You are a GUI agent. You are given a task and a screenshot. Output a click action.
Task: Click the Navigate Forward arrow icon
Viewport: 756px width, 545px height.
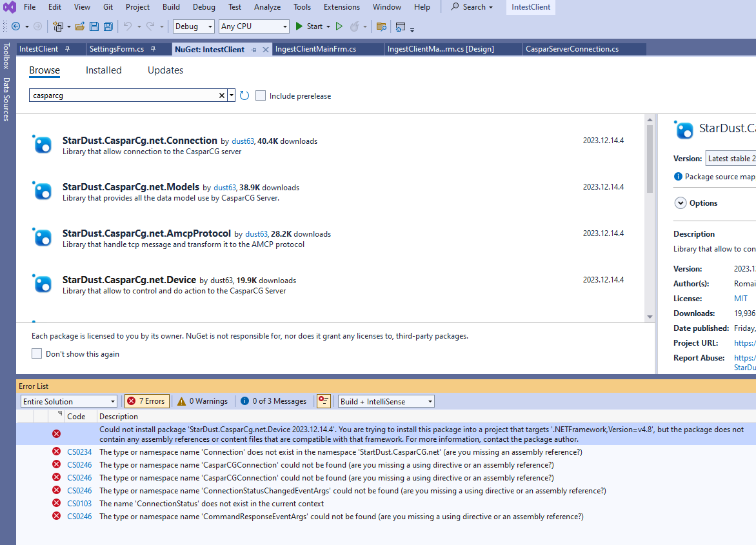tap(37, 26)
